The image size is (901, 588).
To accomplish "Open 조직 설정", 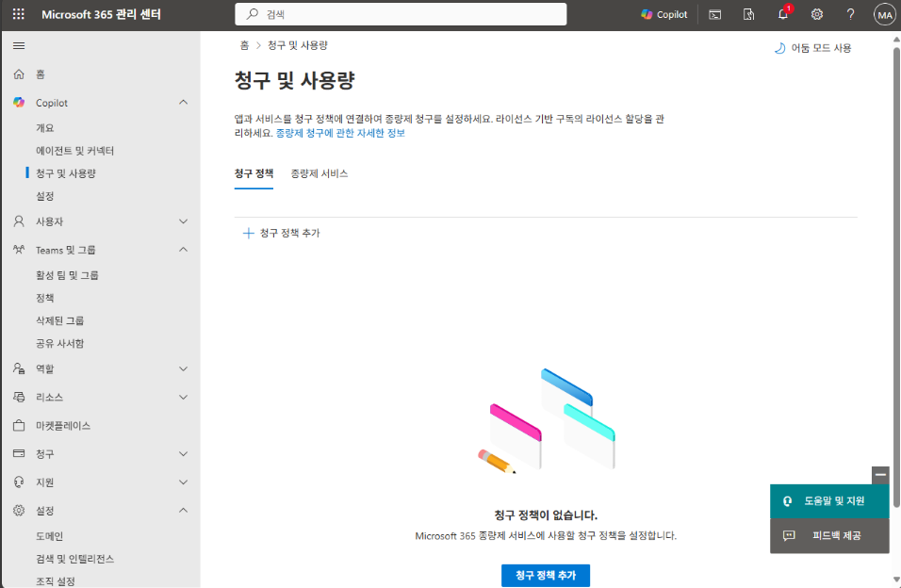I will 56,581.
